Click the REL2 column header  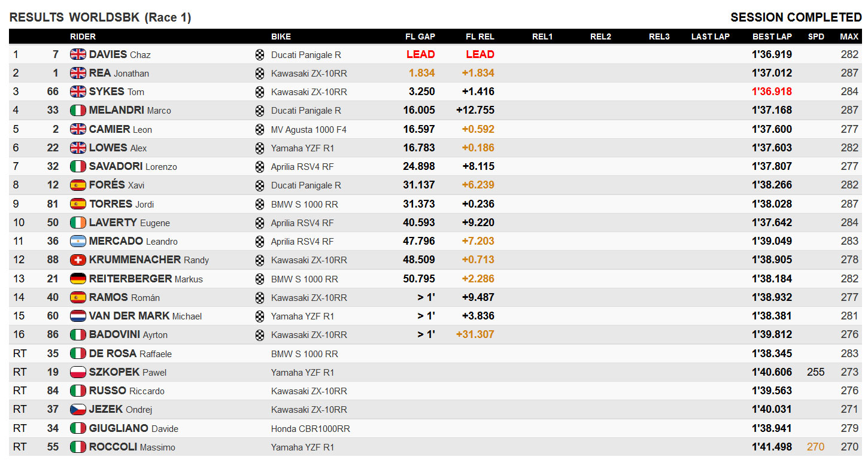pyautogui.click(x=600, y=36)
